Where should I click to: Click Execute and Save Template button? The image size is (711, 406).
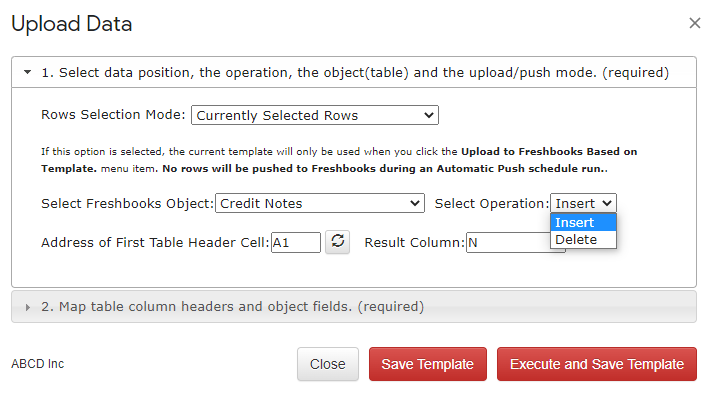point(597,364)
